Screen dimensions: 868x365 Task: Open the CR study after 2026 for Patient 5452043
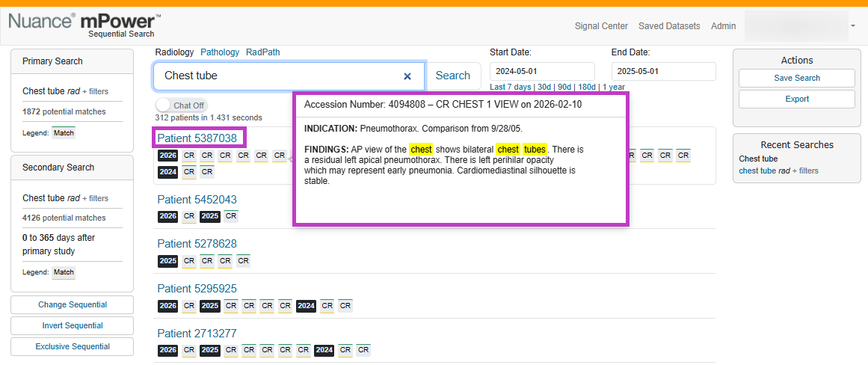(189, 216)
